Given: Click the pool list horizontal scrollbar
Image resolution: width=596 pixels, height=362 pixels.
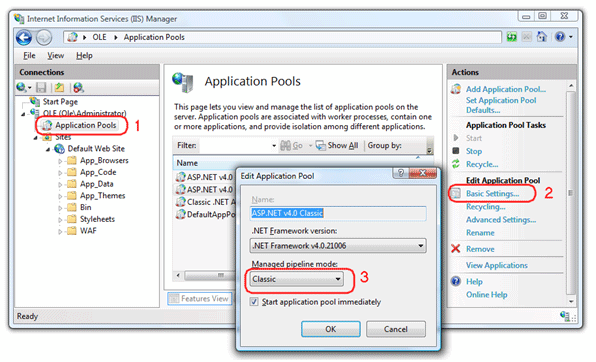Looking at the screenshot, I should tap(205, 275).
